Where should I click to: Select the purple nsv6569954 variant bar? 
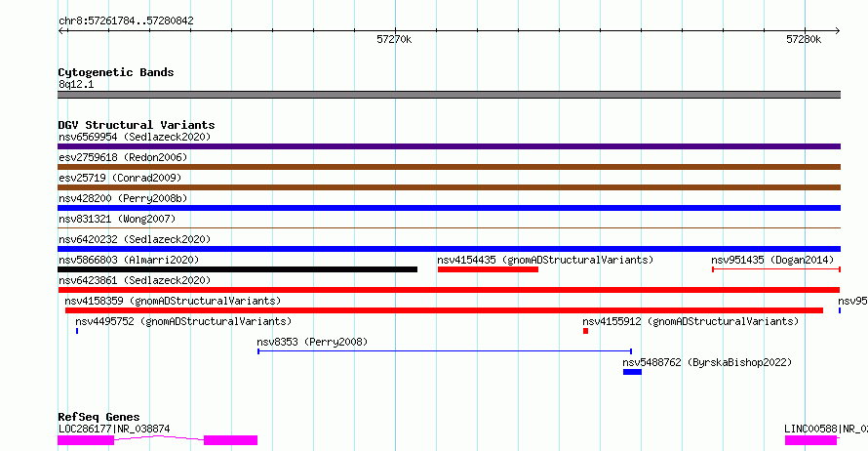[449, 146]
